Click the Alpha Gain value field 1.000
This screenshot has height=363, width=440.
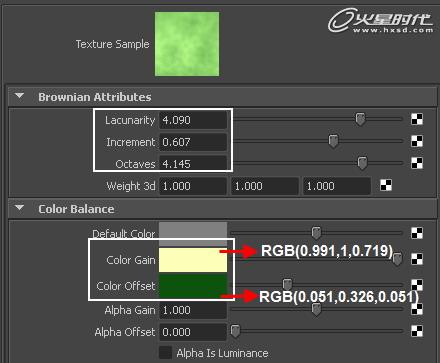[193, 310]
